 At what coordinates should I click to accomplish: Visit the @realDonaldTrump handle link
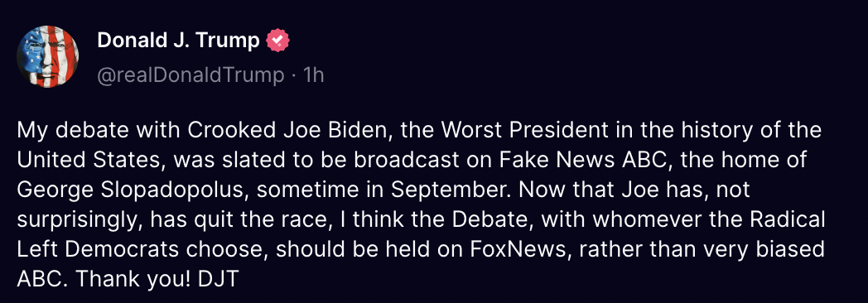[x=190, y=75]
